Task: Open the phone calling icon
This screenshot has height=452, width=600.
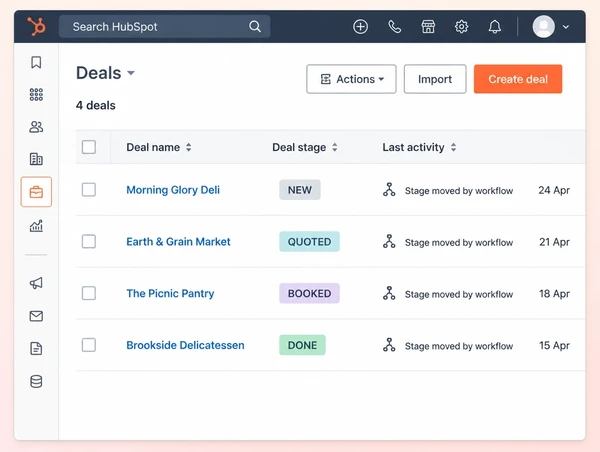Action: pyautogui.click(x=395, y=27)
